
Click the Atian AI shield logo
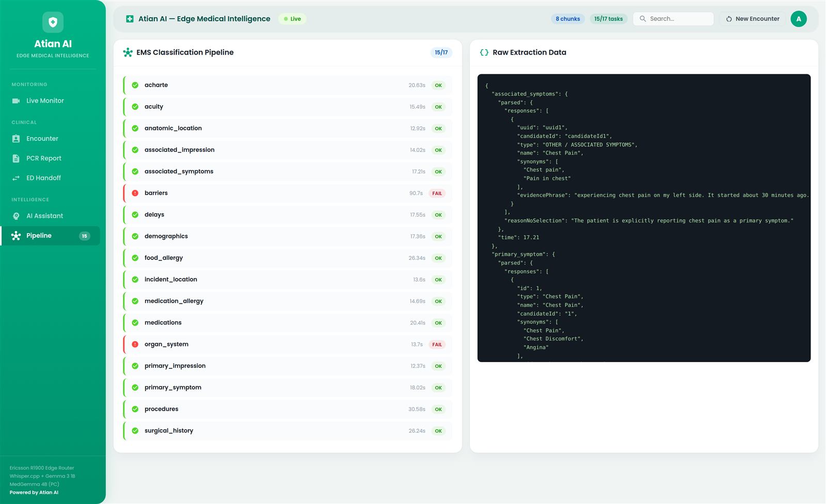point(53,22)
